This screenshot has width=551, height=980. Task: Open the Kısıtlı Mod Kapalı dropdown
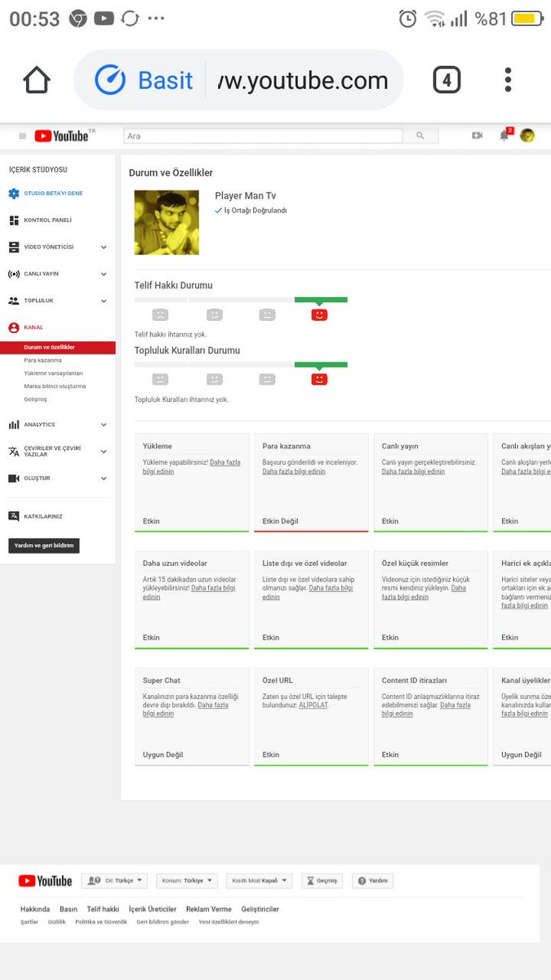[x=260, y=881]
